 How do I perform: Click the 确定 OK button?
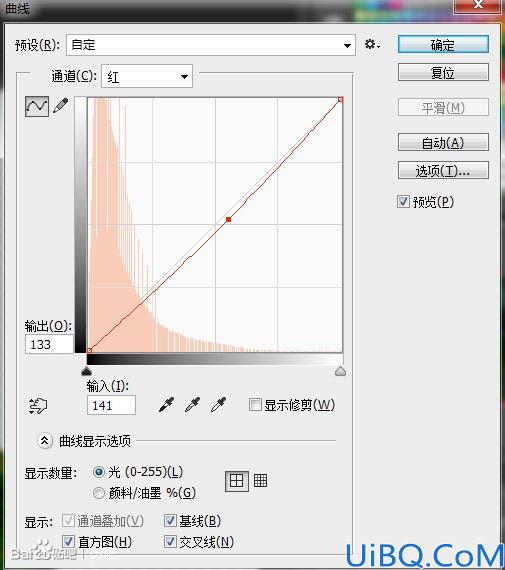coord(443,45)
